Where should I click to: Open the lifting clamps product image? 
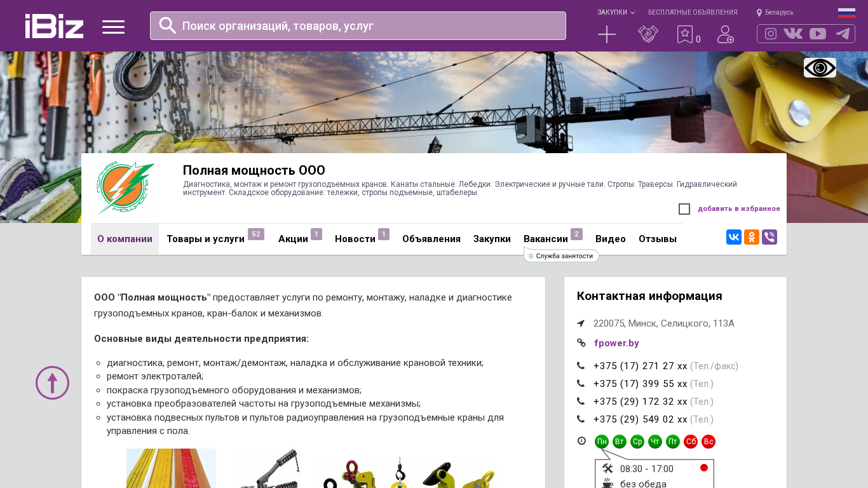coord(405,471)
